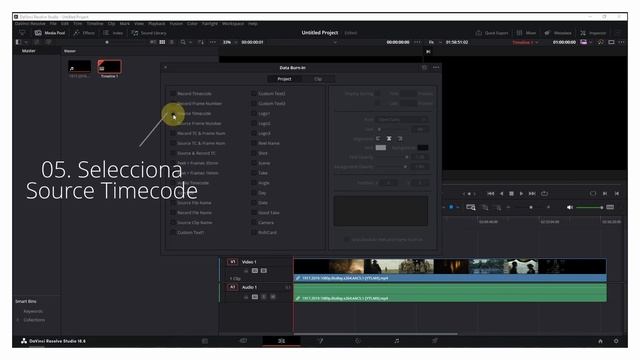Open the Media page icon

[x=205, y=341]
